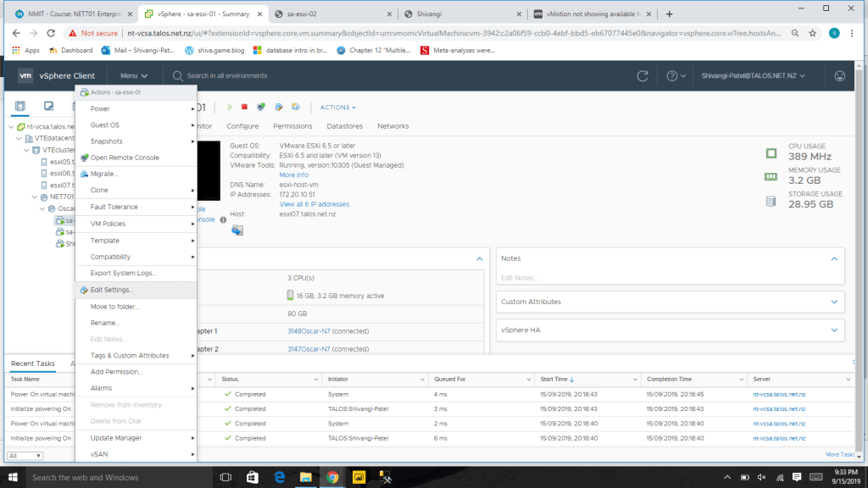Viewport: 868px width, 488px height.
Task: Click the View all 6 IP addresses link
Action: click(314, 204)
